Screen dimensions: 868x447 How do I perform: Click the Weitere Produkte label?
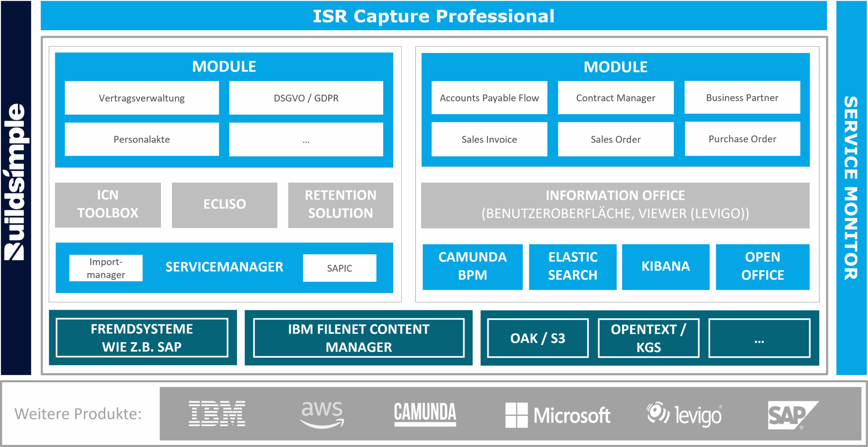pyautogui.click(x=78, y=414)
